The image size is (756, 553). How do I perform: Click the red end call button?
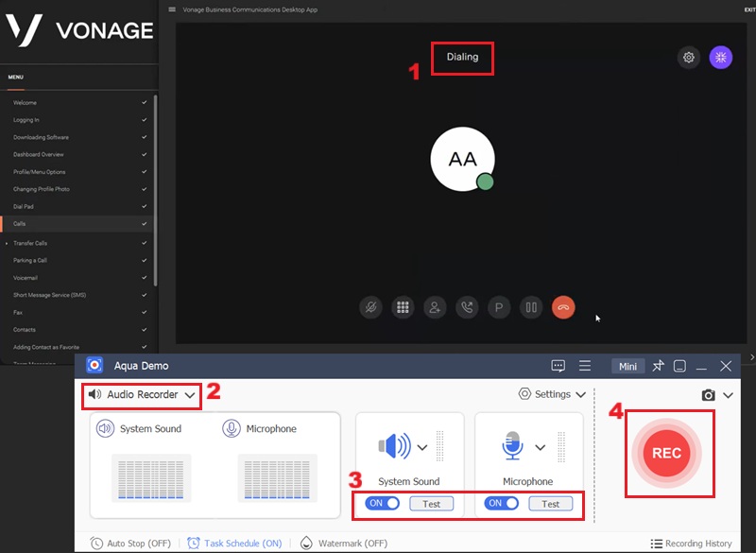tap(563, 307)
